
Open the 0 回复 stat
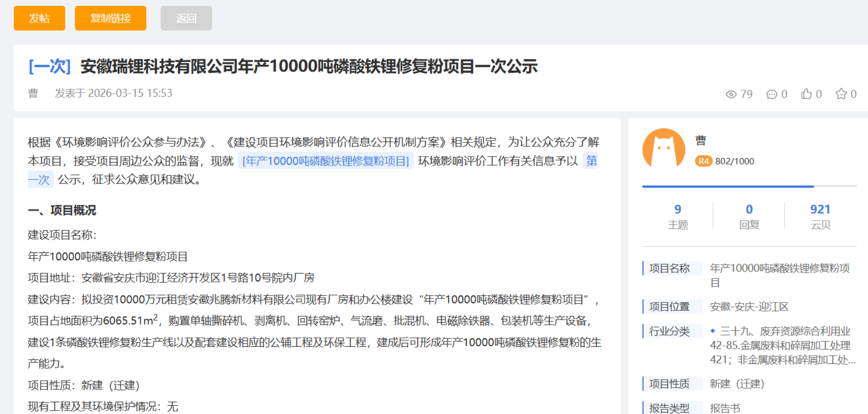749,216
